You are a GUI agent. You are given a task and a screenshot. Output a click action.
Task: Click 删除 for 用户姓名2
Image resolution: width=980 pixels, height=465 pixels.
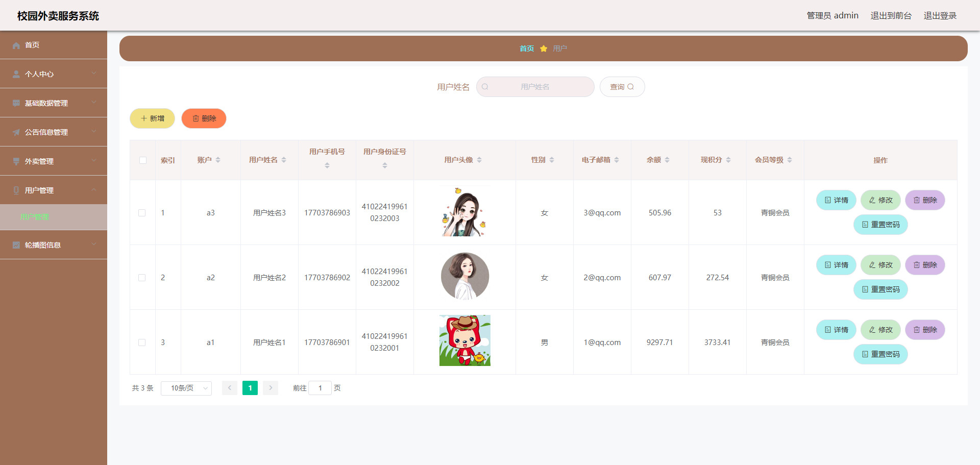click(x=925, y=265)
